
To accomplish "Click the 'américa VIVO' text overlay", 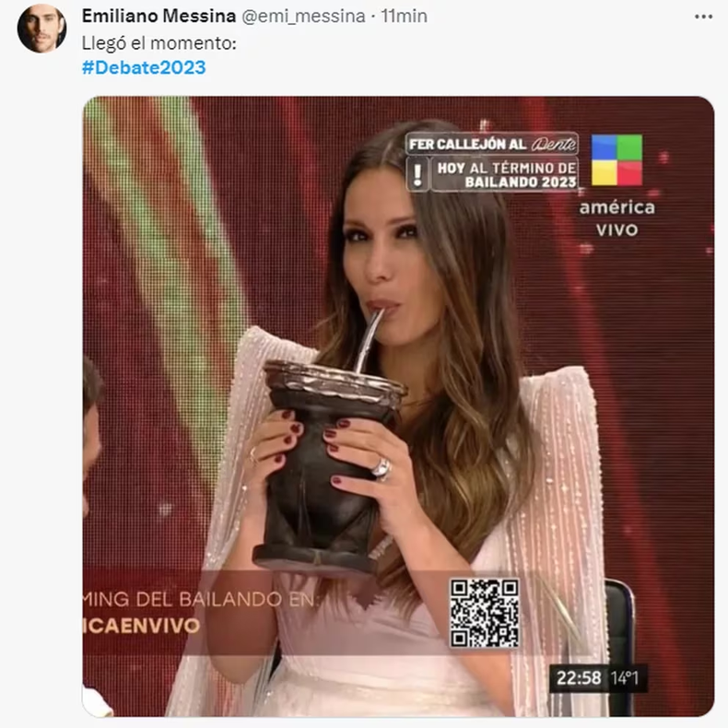I will (617, 217).
